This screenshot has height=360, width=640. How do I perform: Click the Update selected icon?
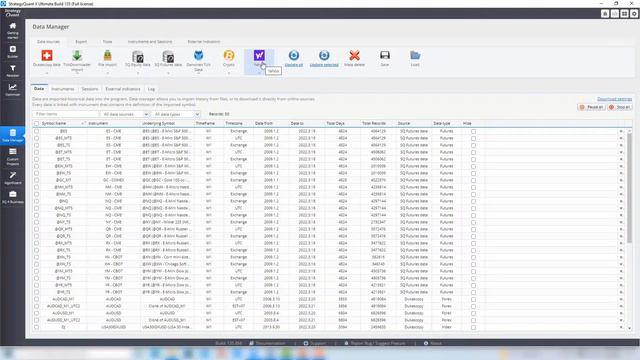pyautogui.click(x=324, y=55)
